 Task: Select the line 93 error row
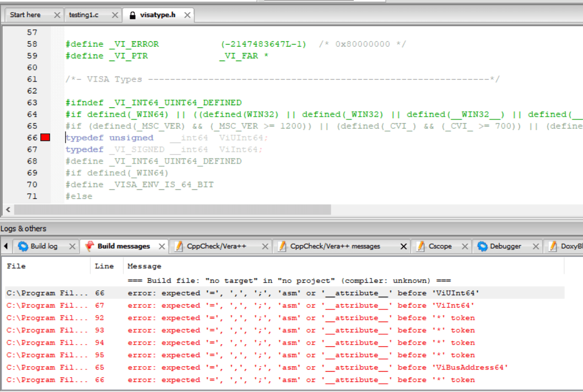(x=285, y=330)
